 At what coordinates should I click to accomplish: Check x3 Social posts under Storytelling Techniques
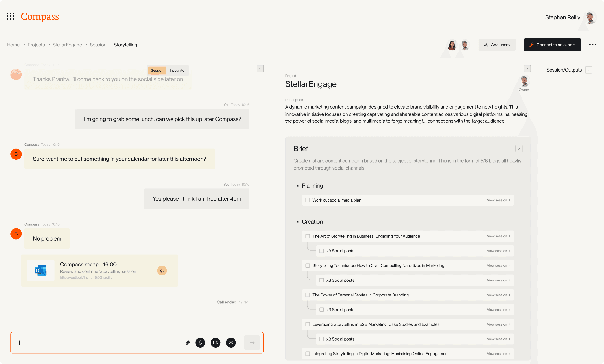(x=321, y=280)
